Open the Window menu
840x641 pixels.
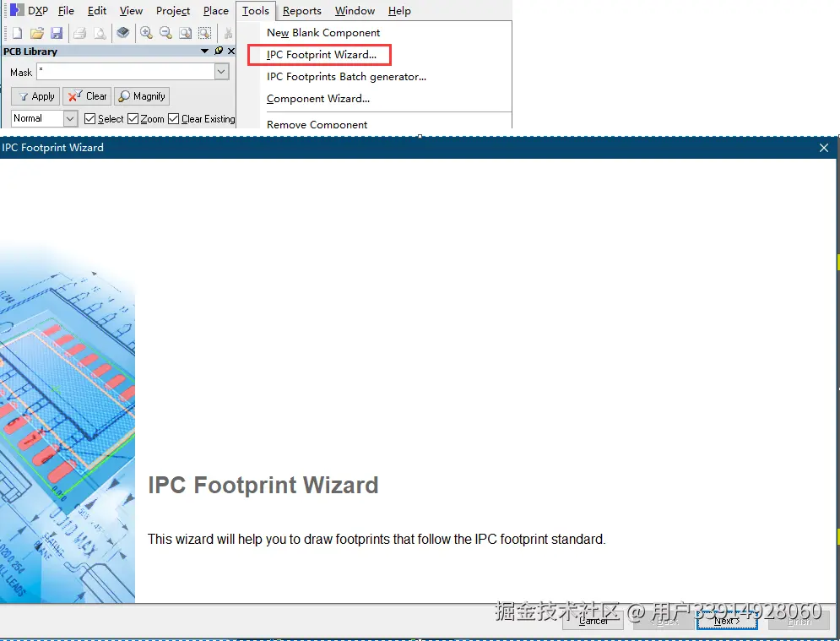click(x=355, y=11)
